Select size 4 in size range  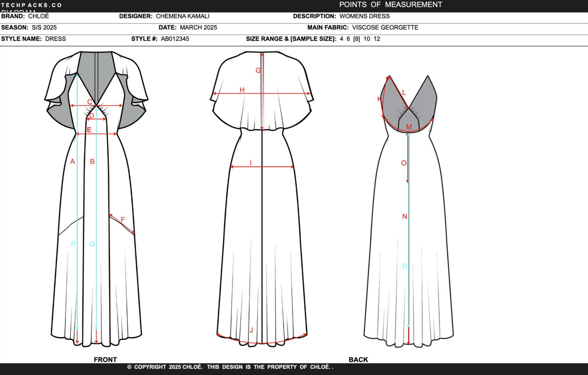pos(341,39)
